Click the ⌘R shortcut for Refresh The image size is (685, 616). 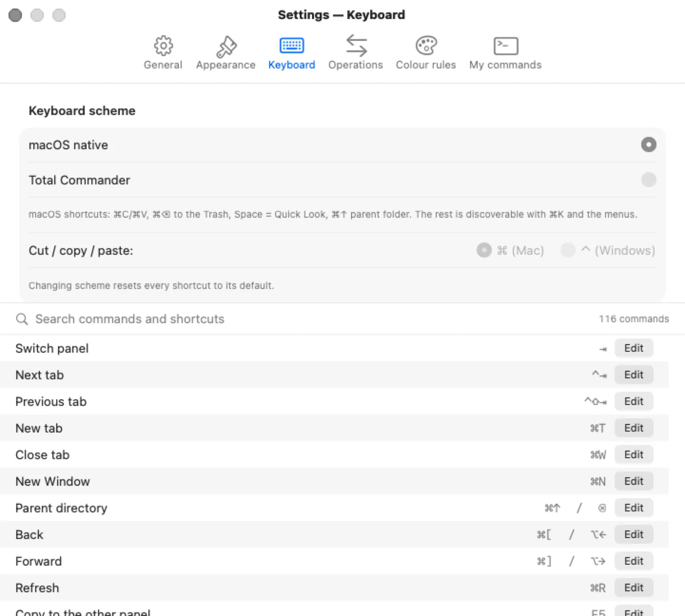click(x=598, y=588)
